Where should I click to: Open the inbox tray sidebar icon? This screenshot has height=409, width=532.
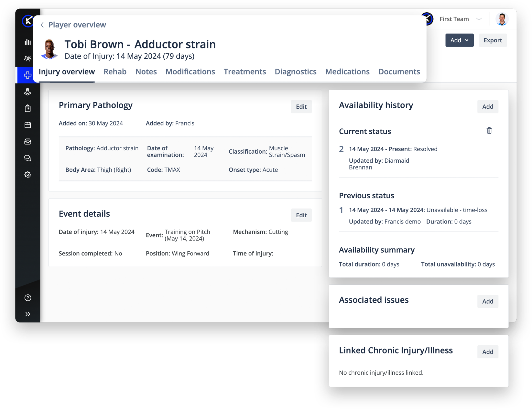point(28,141)
